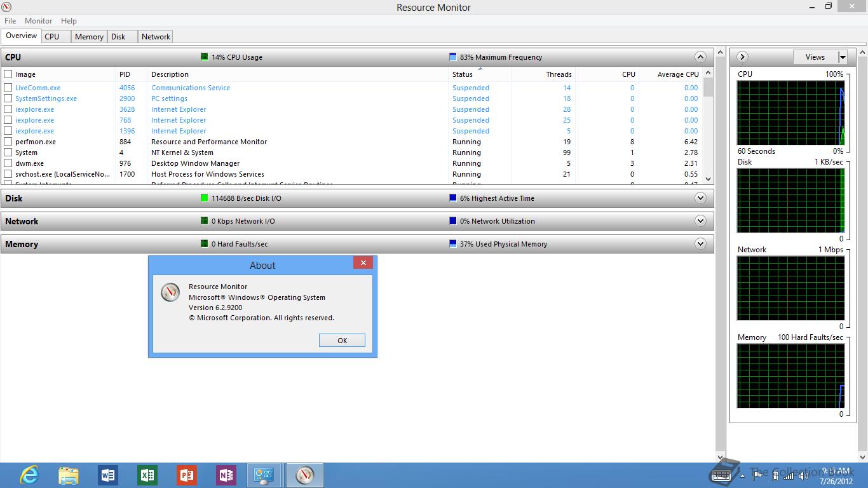
Task: Expand the Memory section
Action: [700, 243]
